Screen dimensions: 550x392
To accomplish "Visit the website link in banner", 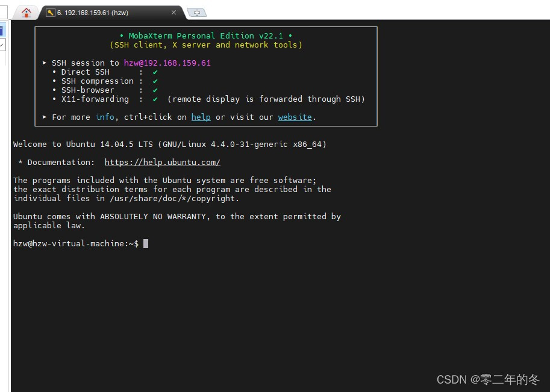I will (295, 117).
